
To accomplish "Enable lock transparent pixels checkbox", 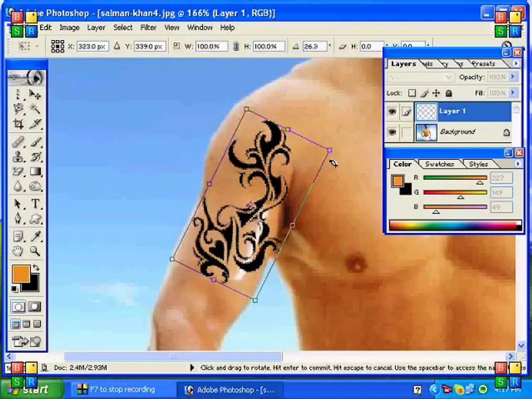I will [412, 93].
